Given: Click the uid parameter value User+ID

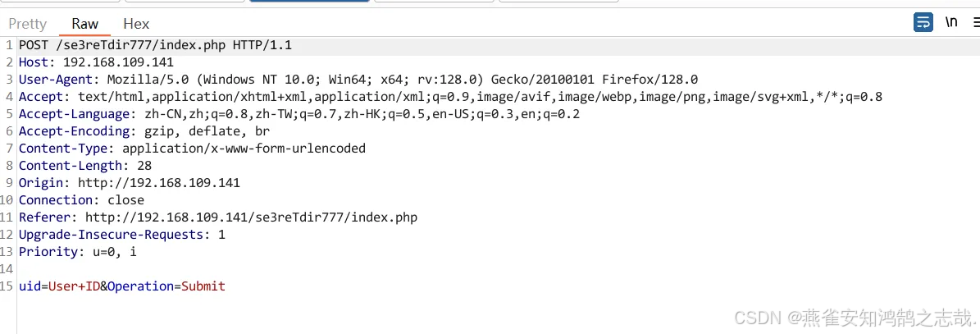Looking at the screenshot, I should [x=74, y=286].
